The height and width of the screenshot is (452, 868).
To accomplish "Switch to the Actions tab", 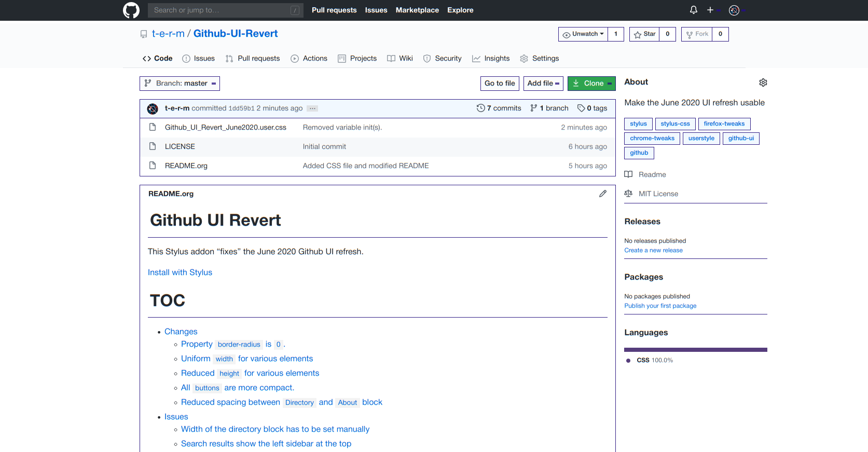I will (x=309, y=59).
